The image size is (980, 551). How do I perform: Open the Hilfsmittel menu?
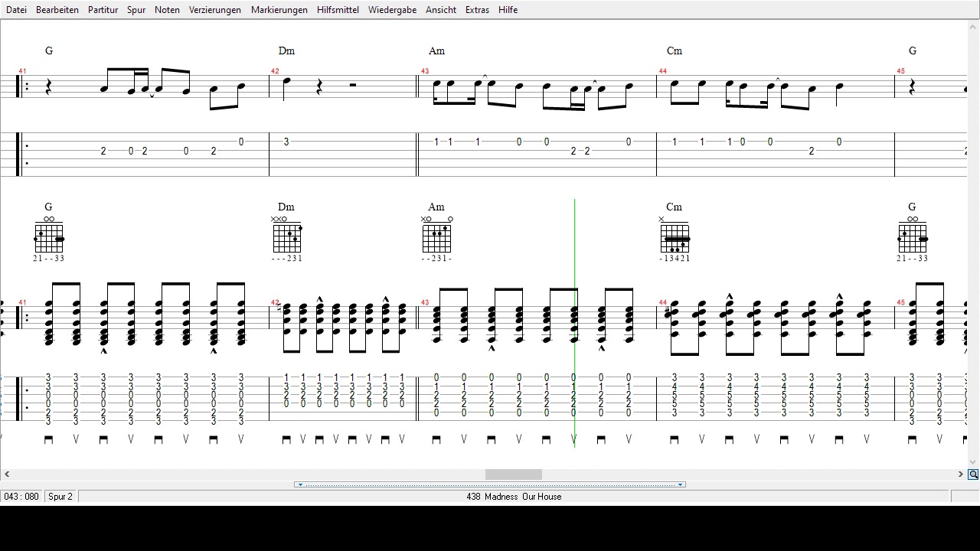338,10
